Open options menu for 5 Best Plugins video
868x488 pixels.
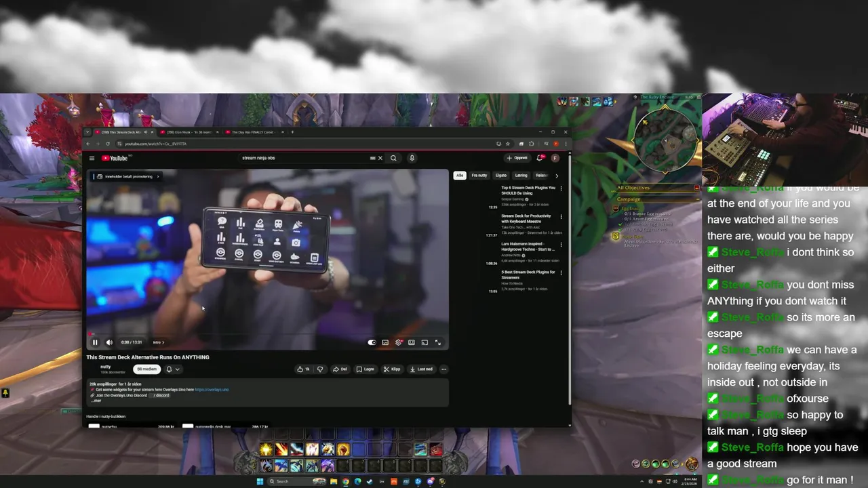click(561, 273)
